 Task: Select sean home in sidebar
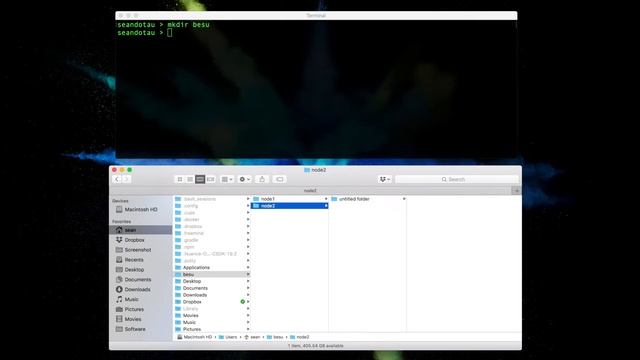141,230
